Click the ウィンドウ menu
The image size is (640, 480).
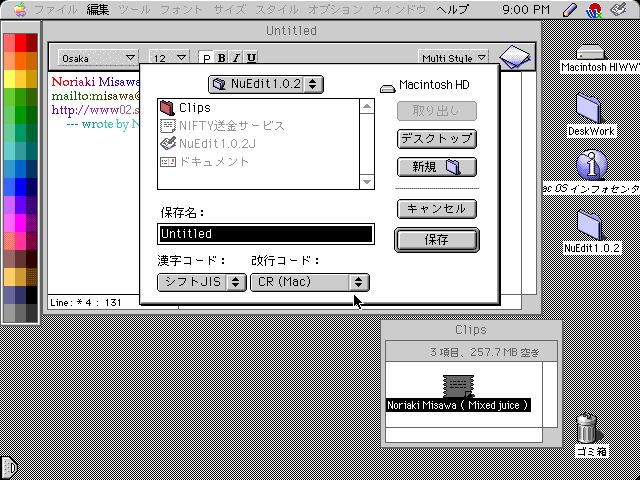coord(399,9)
